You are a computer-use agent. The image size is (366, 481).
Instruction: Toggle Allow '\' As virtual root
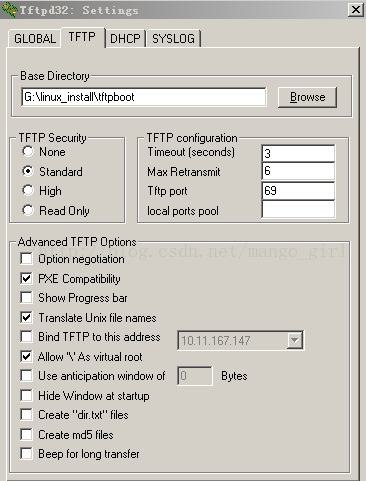(26, 356)
